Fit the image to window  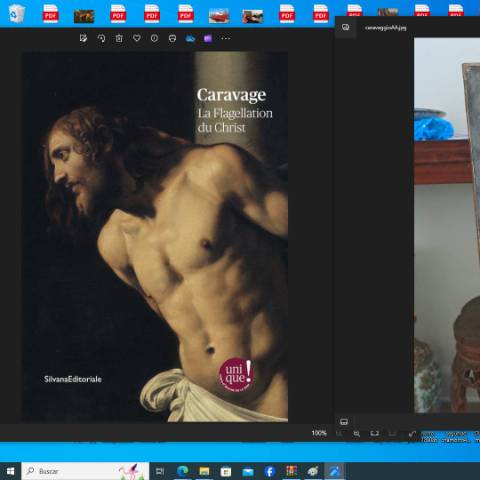tap(375, 433)
